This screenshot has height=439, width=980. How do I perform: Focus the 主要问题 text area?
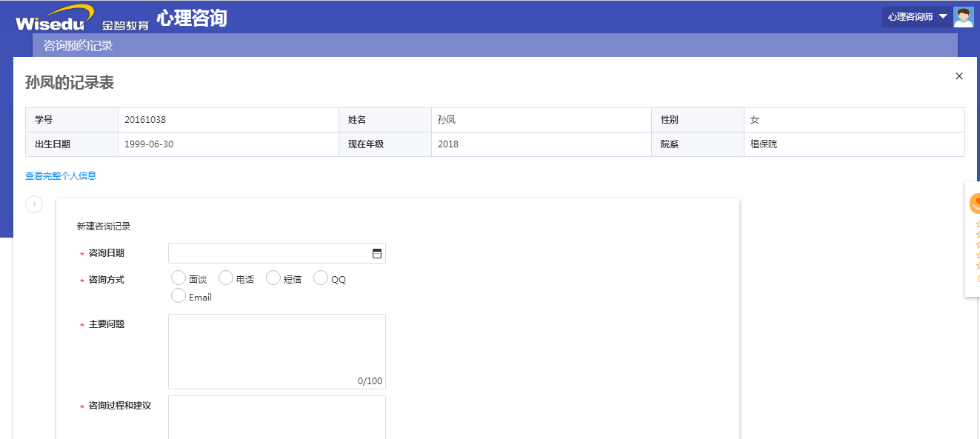click(277, 352)
